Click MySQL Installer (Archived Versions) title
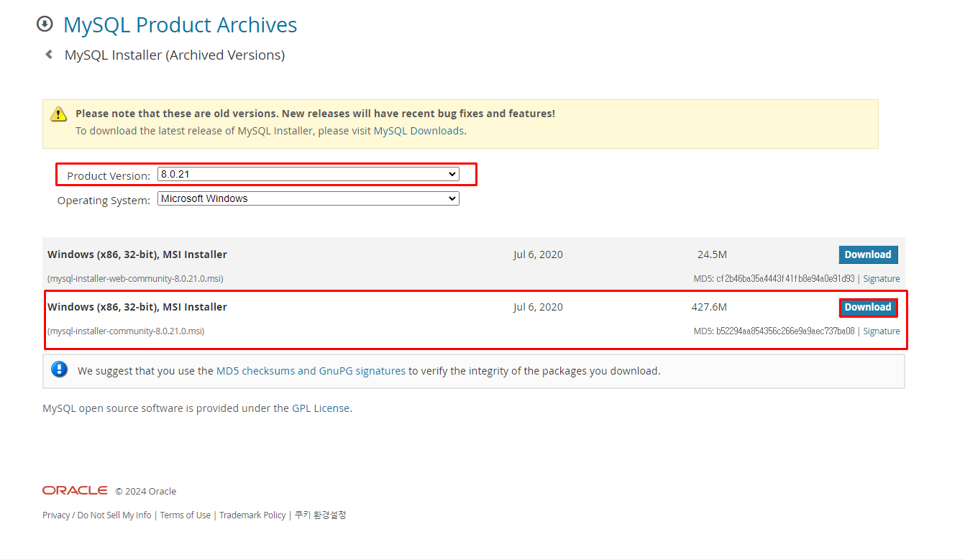The width and height of the screenshot is (965, 560). click(x=175, y=55)
